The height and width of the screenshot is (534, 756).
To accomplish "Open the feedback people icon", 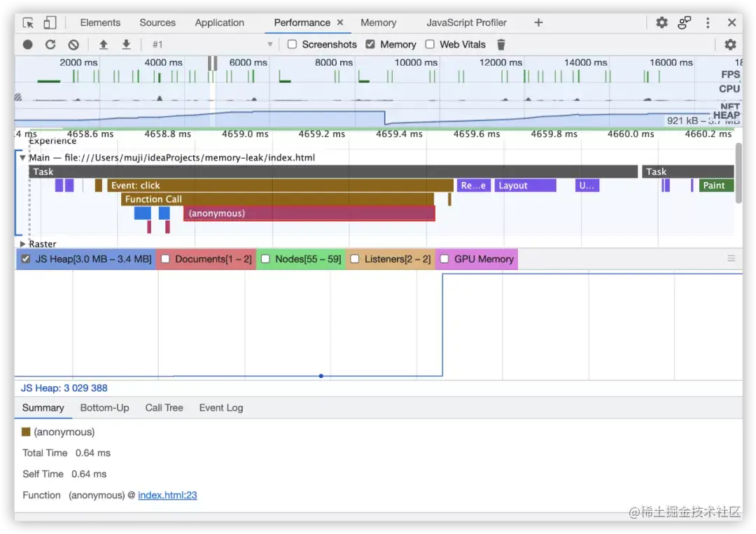I will click(x=684, y=22).
